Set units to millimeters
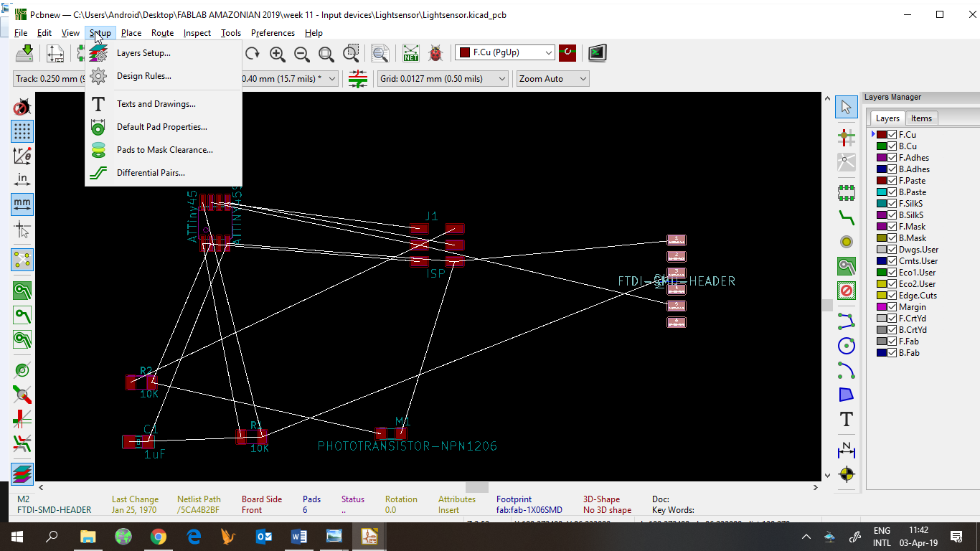Viewport: 980px width, 551px height. click(x=22, y=204)
